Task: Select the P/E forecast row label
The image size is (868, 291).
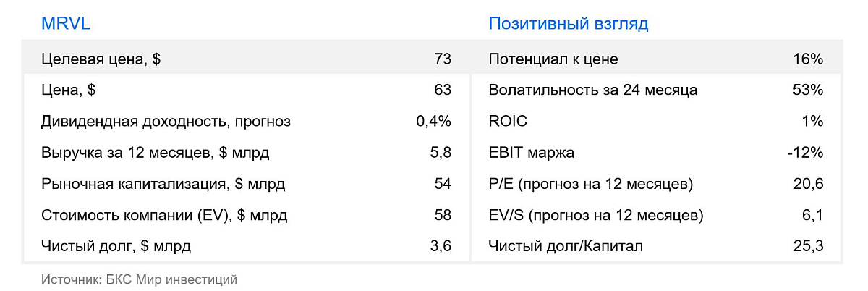Action: click(x=591, y=185)
